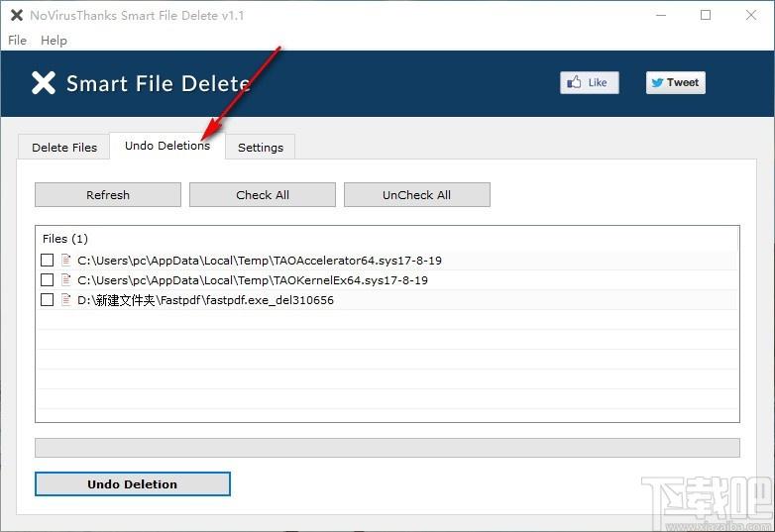Screen dimensions: 775x532
Task: Click the title bar application X icon
Action: (x=17, y=15)
